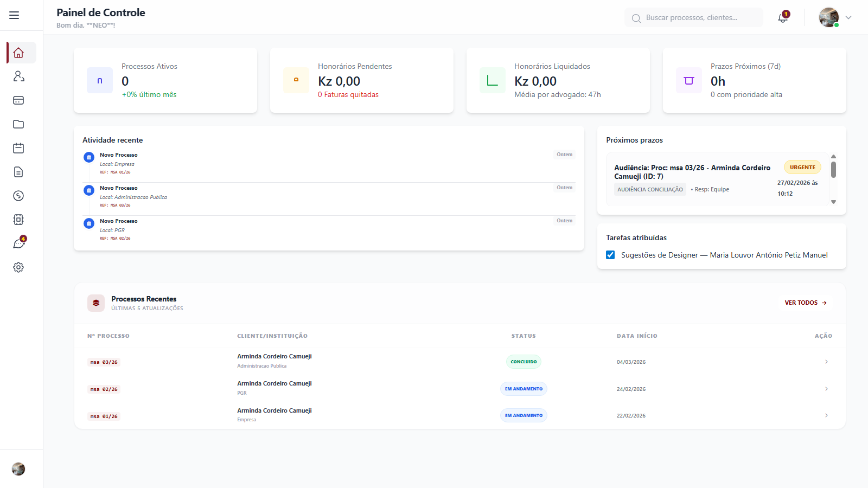
Task: Open the settings gear in sidebar
Action: 18,267
